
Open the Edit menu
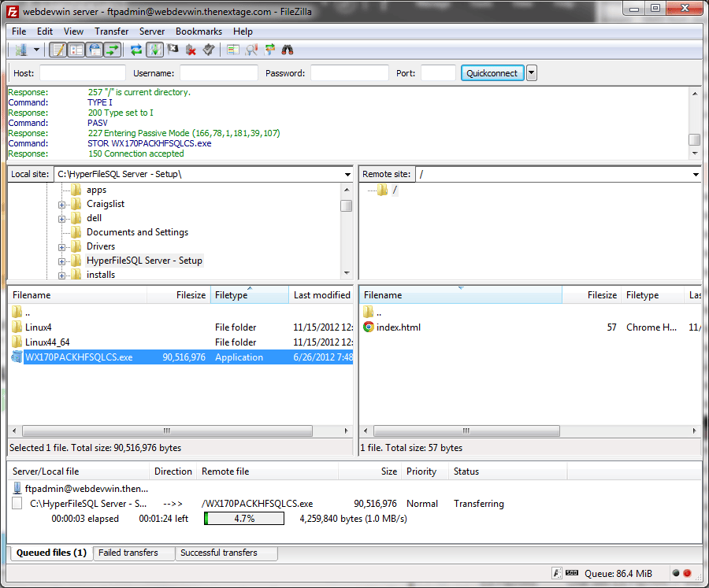point(45,31)
